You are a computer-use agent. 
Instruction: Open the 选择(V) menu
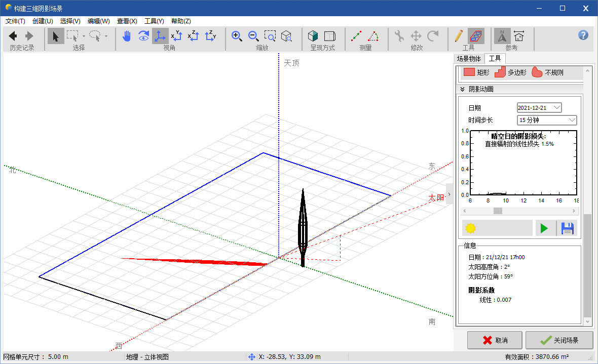pos(70,21)
